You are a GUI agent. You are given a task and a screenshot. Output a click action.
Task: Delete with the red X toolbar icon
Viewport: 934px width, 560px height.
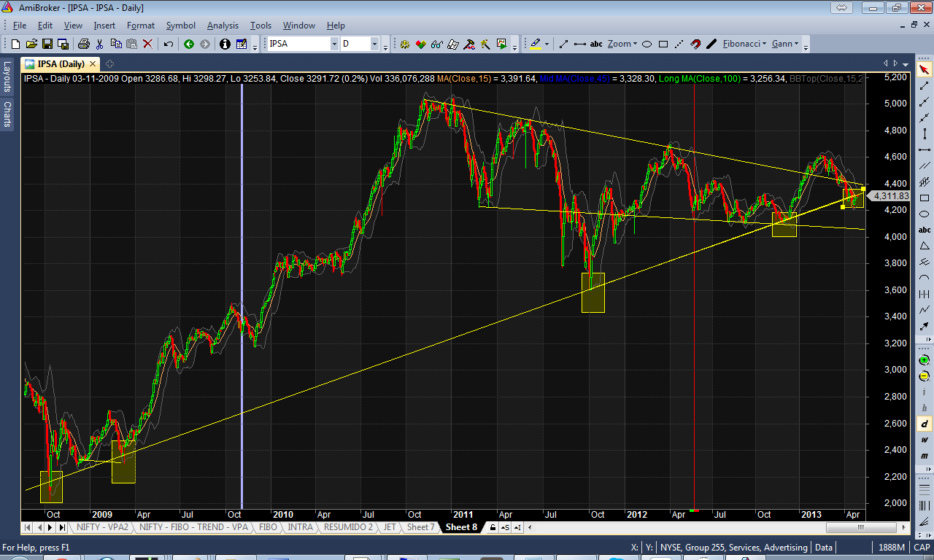point(148,44)
